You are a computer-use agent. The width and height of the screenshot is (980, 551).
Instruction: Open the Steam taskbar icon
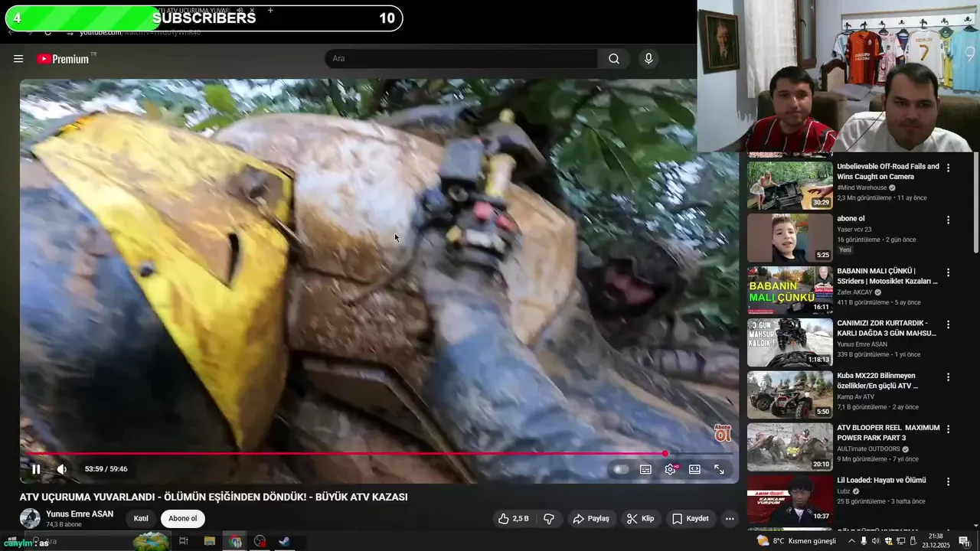pos(283,542)
